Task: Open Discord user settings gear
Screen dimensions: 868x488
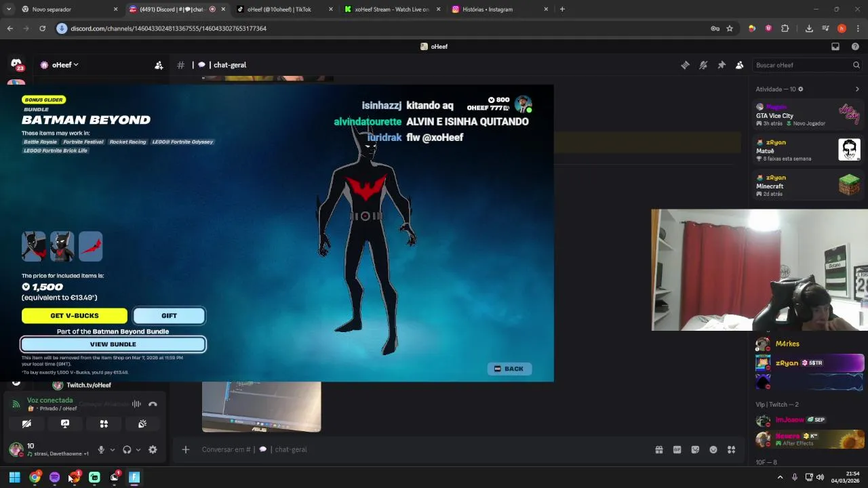Action: (153, 449)
